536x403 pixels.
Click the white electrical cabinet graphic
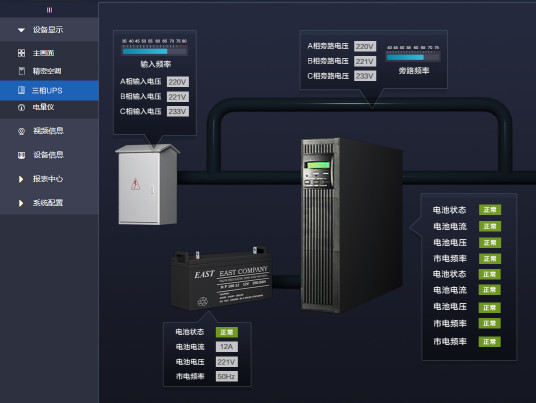(x=147, y=185)
